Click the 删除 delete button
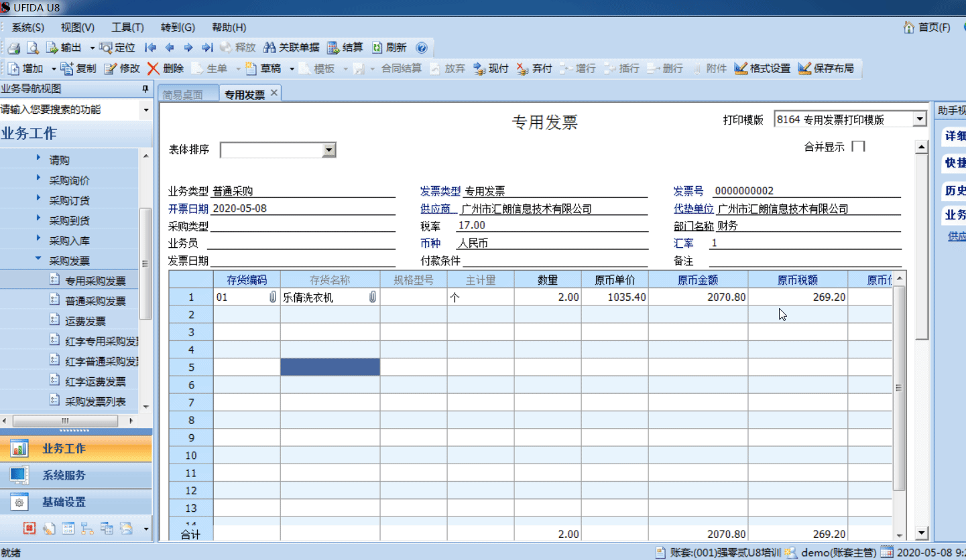Screen dimensions: 966x560 click(166, 68)
